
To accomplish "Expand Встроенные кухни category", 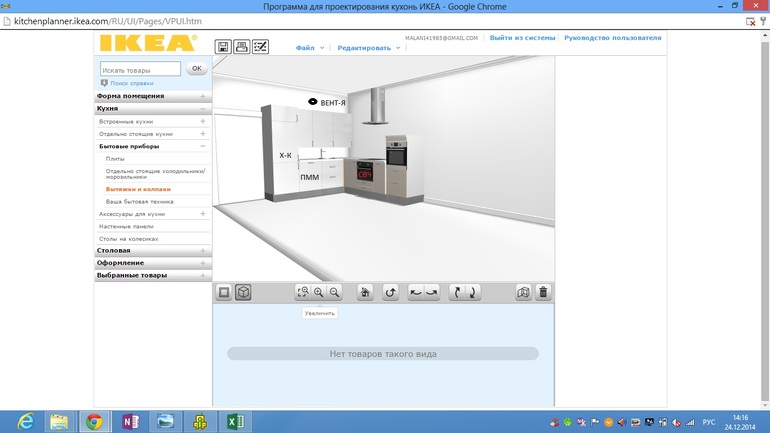I will tap(203, 121).
